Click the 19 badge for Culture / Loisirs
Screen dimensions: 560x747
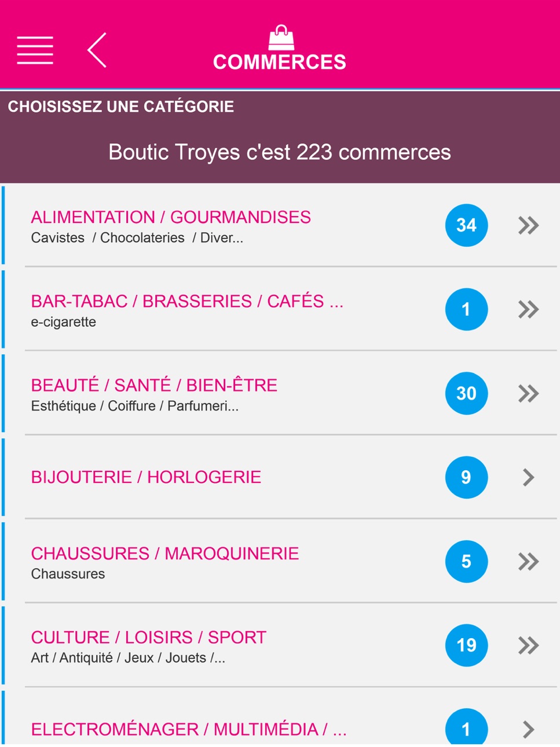tap(466, 645)
